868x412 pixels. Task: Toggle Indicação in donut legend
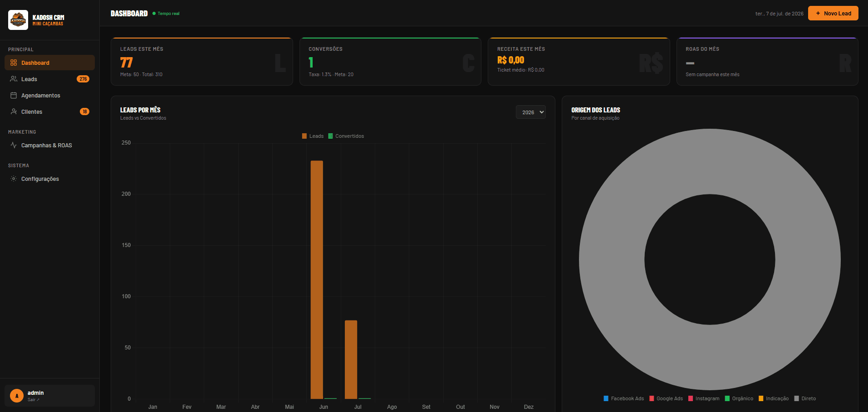pyautogui.click(x=774, y=398)
